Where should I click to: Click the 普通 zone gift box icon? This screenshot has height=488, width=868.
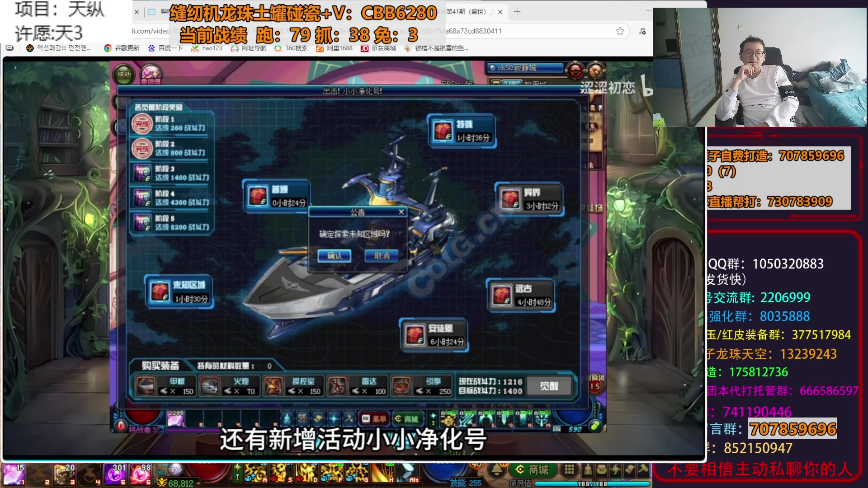coord(258,197)
